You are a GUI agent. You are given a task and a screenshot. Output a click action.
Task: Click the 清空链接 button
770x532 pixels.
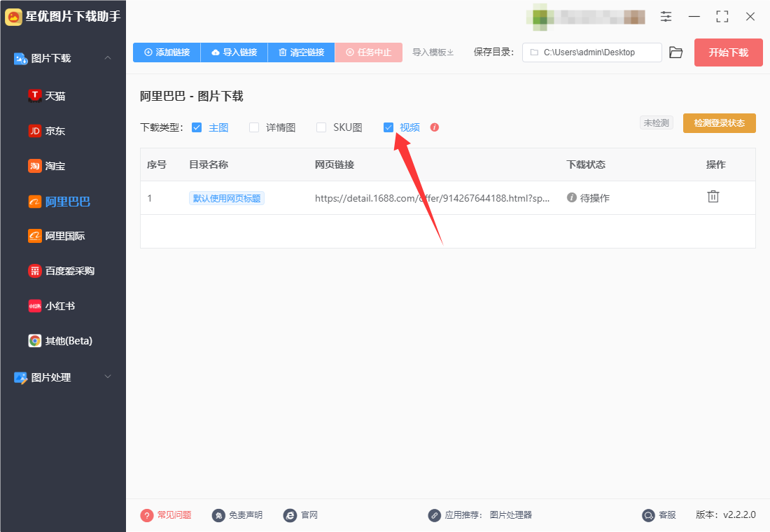(301, 52)
